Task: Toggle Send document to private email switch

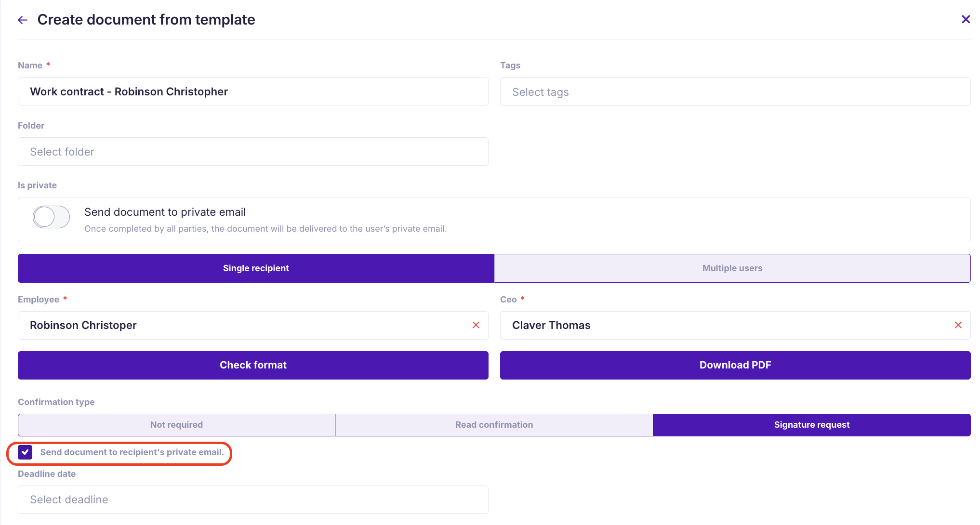Action: click(52, 217)
